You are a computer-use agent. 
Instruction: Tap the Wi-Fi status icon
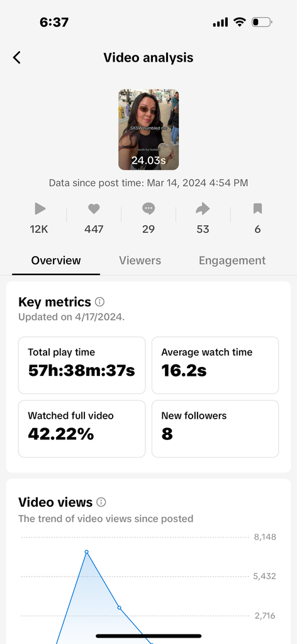pos(239,22)
